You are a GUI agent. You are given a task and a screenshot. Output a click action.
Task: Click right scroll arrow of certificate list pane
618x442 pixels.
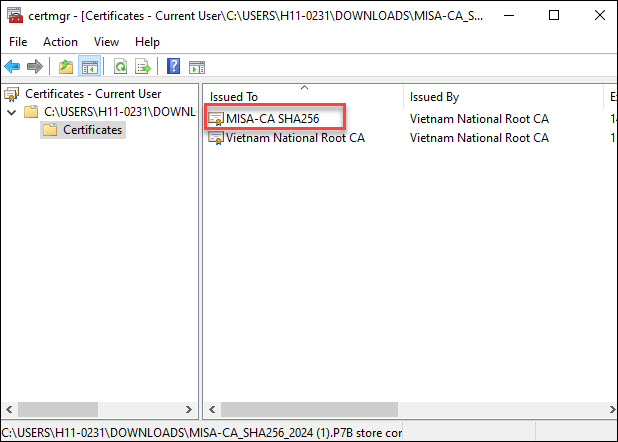click(x=612, y=409)
